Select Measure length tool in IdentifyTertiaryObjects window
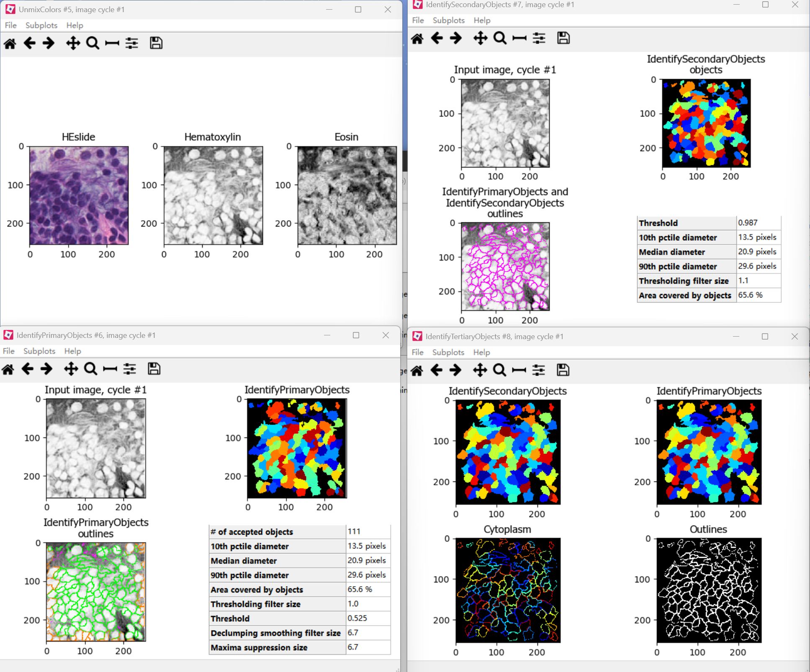810x672 pixels. tap(519, 371)
